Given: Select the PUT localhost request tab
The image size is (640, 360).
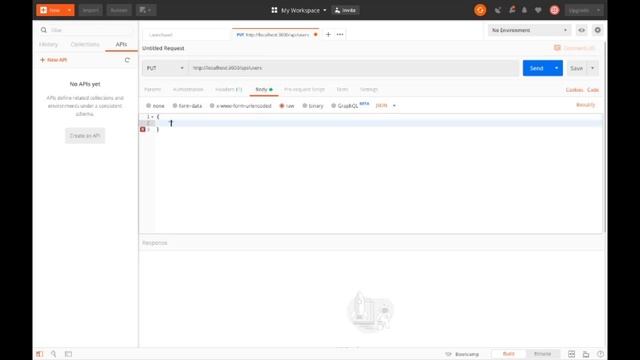Looking at the screenshot, I should [273, 35].
